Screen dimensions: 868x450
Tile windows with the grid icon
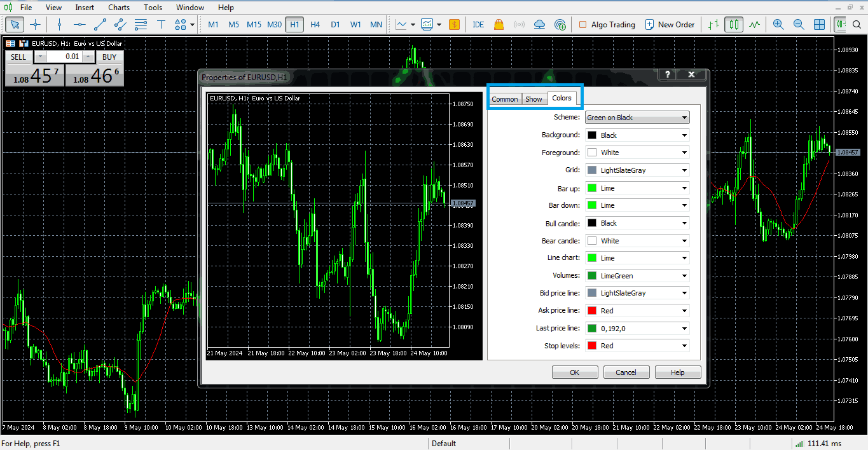pyautogui.click(x=819, y=25)
